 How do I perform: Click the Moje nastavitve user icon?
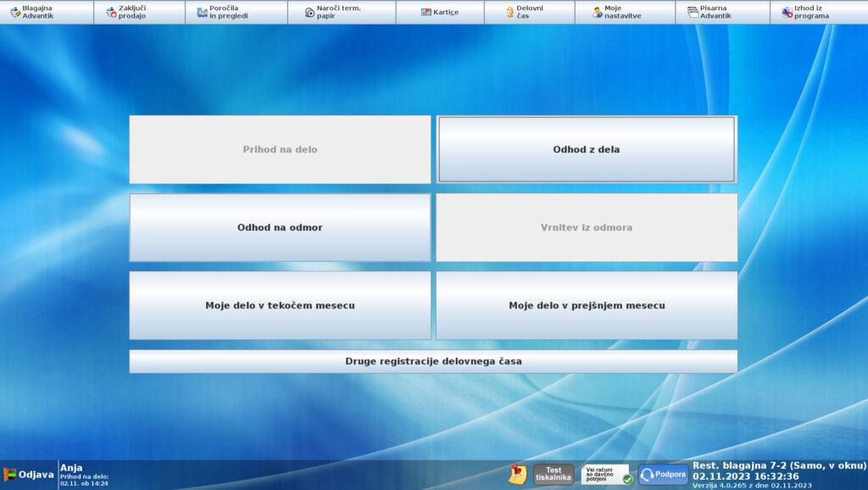tap(597, 12)
